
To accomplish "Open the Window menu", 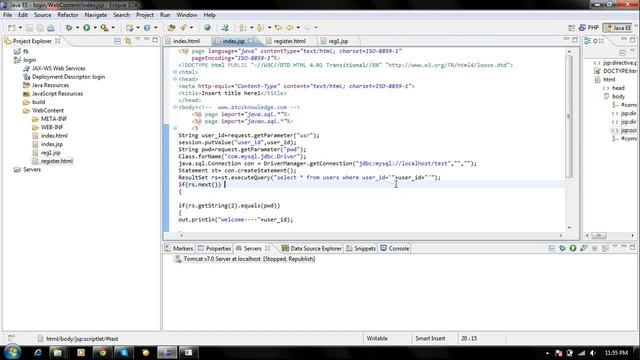I will [x=187, y=15].
